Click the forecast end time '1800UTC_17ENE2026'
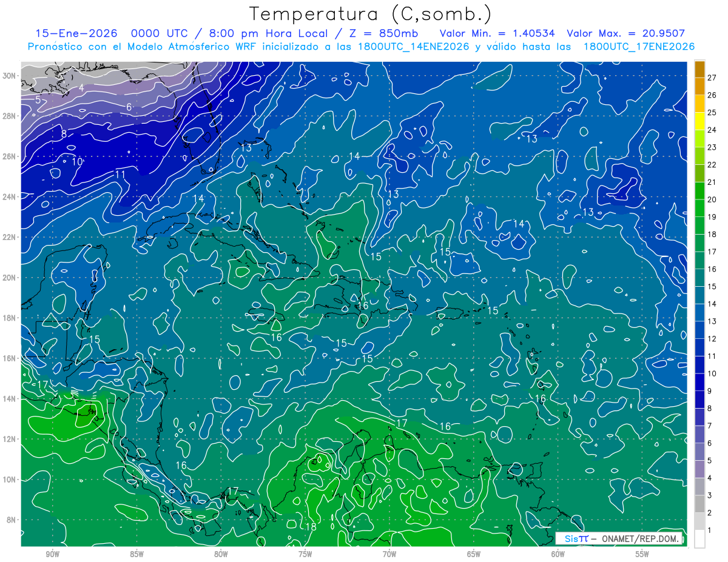Image resolution: width=728 pixels, height=562 pixels. point(639,47)
